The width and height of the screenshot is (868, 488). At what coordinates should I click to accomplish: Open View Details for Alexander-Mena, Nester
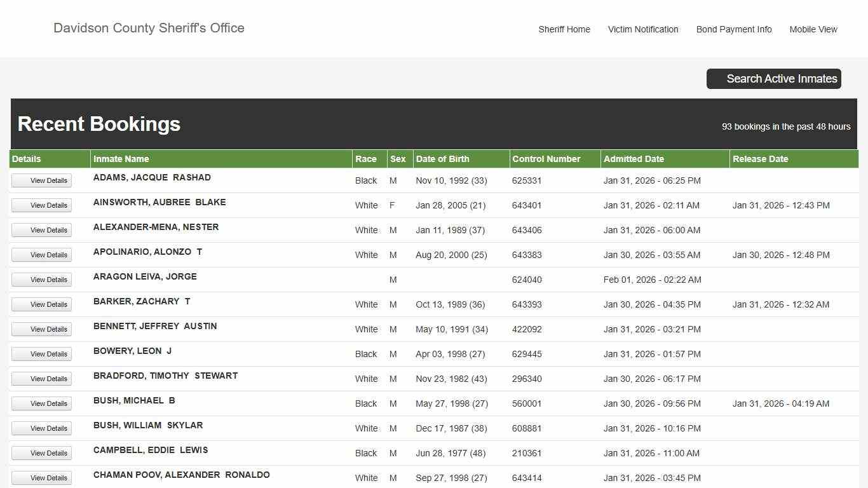[x=42, y=230]
